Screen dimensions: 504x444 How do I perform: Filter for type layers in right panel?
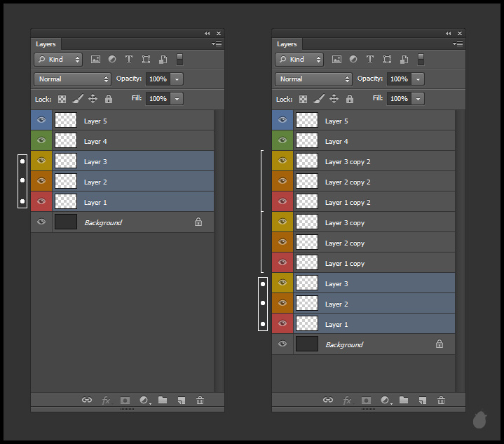[370, 60]
